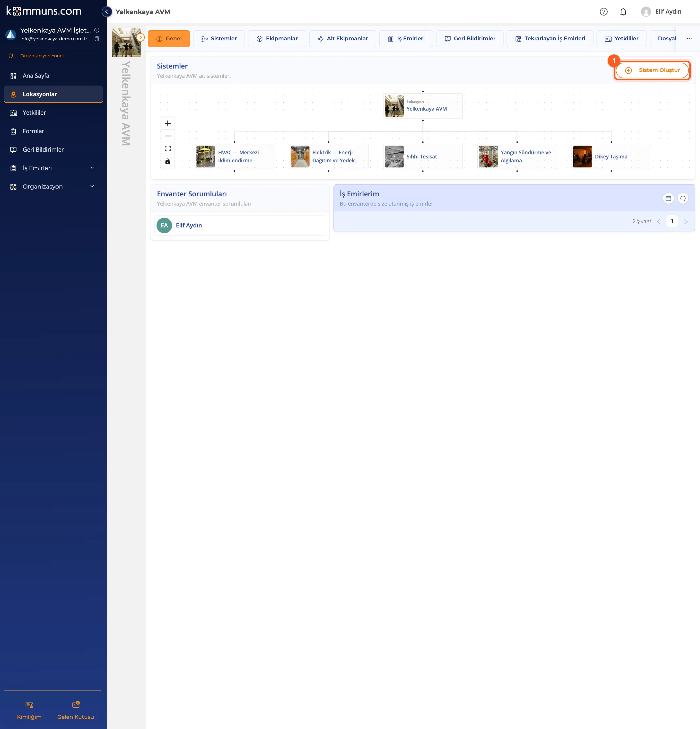The width and height of the screenshot is (700, 729).
Task: Go to the previous work order page
Action: 658,221
